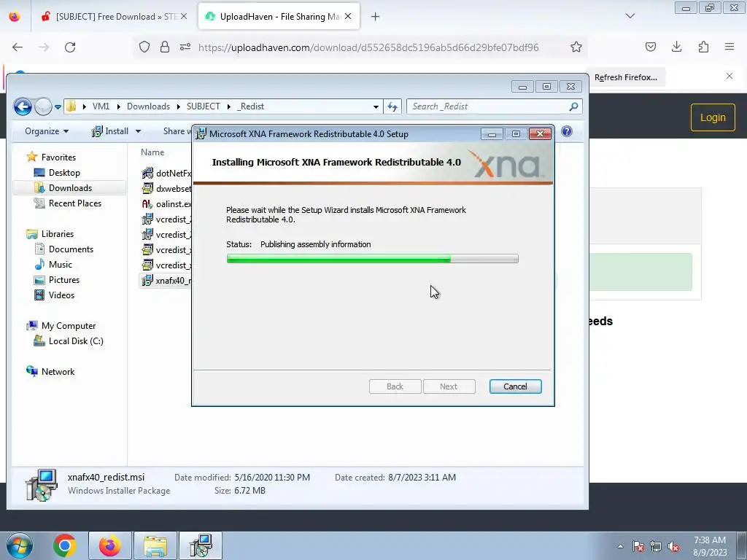This screenshot has height=560, width=747.
Task: Select the xnafx40_redist file in list
Action: click(x=166, y=280)
